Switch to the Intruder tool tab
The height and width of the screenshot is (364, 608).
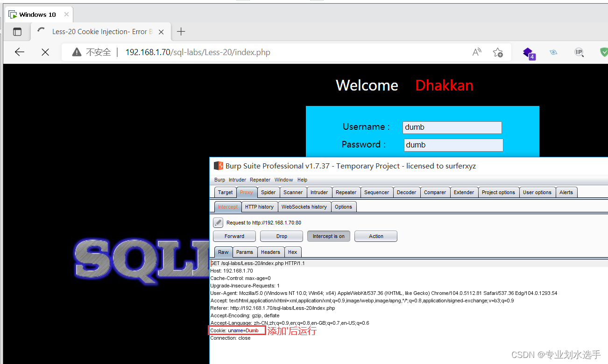tap(319, 192)
